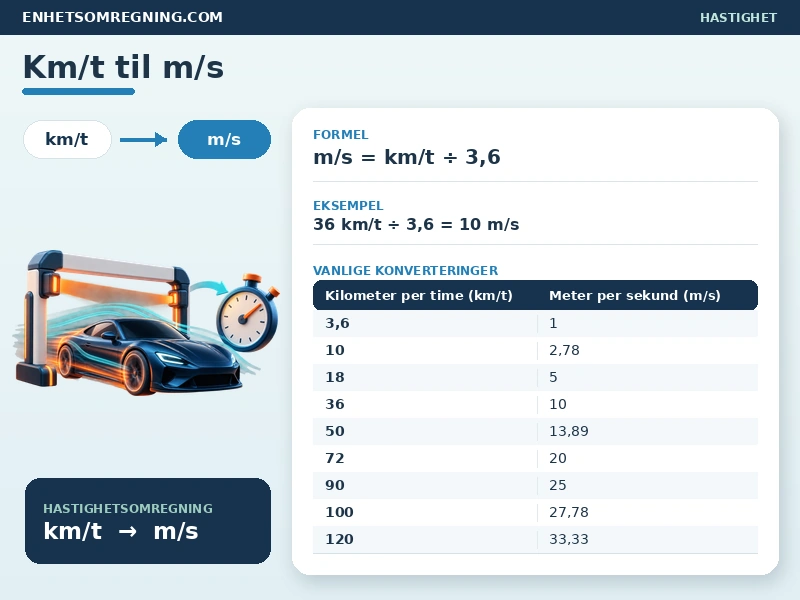Click the Hastighetsomregning km/t → m/s card

tap(148, 521)
